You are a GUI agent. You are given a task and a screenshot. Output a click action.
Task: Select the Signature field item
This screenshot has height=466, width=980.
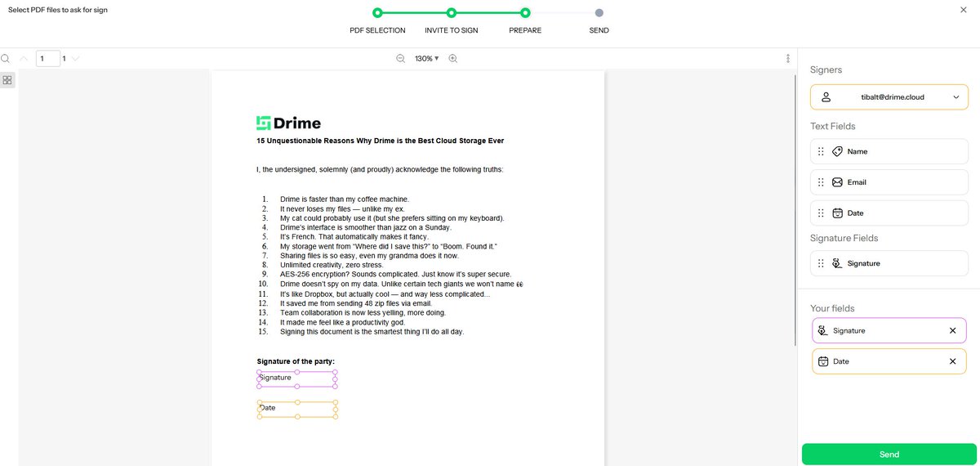889,263
